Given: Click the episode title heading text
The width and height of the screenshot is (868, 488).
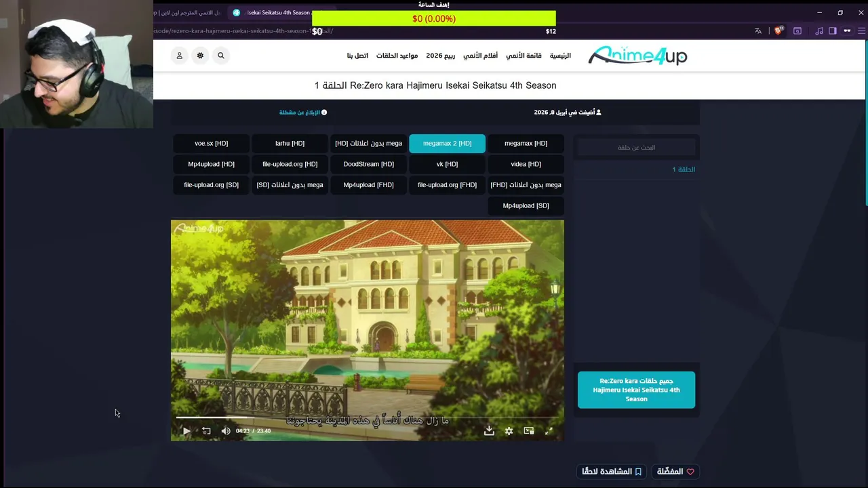Looking at the screenshot, I should tap(435, 85).
